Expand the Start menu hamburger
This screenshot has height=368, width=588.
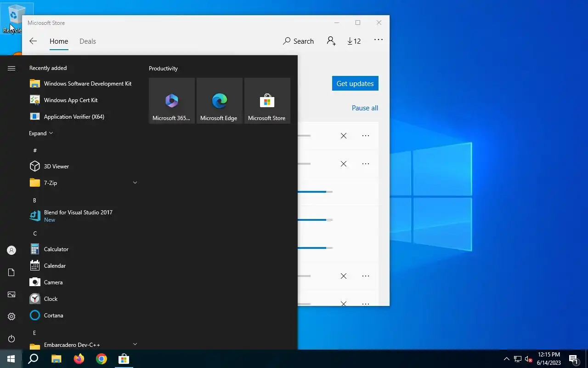click(x=11, y=68)
